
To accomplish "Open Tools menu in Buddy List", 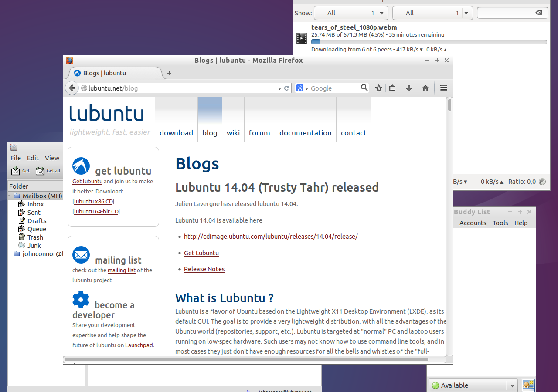I will (500, 223).
